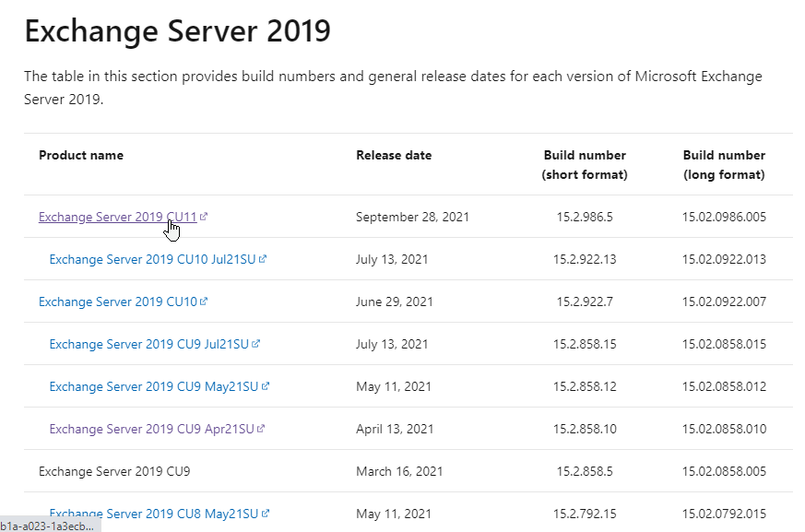
Task: Click the March 16, 2021 release date
Action: click(x=399, y=471)
